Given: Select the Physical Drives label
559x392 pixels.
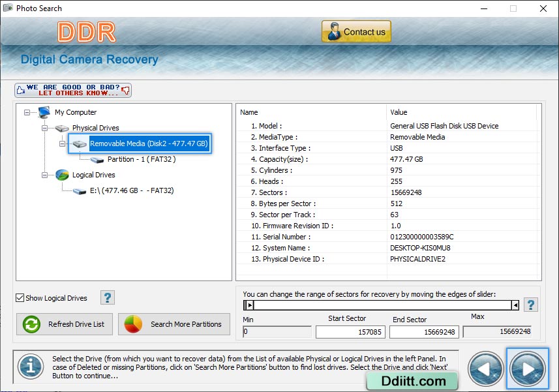Looking at the screenshot, I should click(x=95, y=128).
